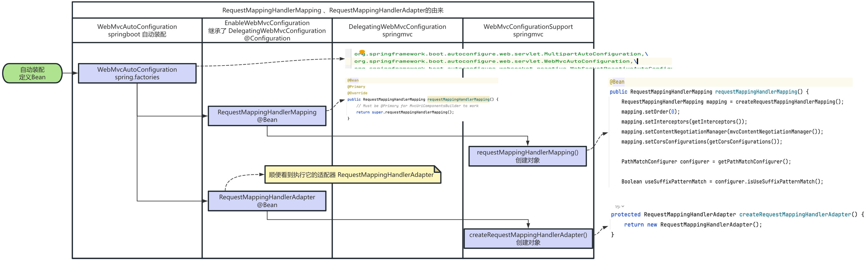The height and width of the screenshot is (261, 868).
Task: Click the "@Primary" annotation
Action: click(x=356, y=87)
